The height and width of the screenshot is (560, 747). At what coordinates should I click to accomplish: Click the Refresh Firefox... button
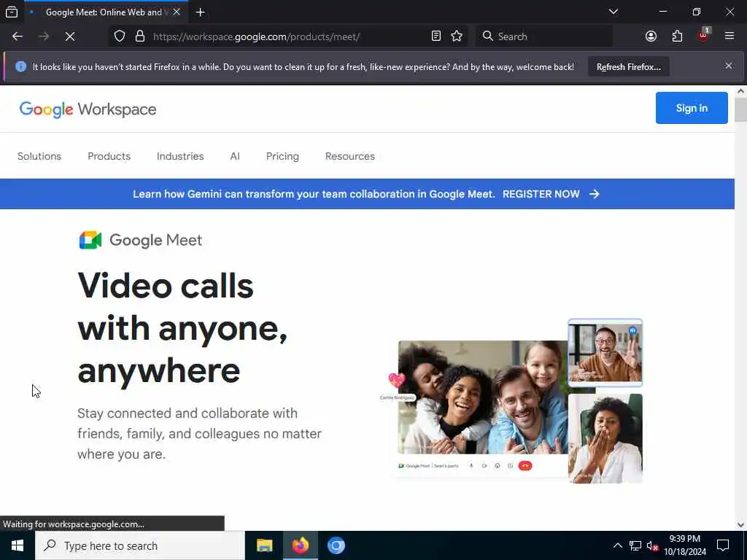pos(628,66)
